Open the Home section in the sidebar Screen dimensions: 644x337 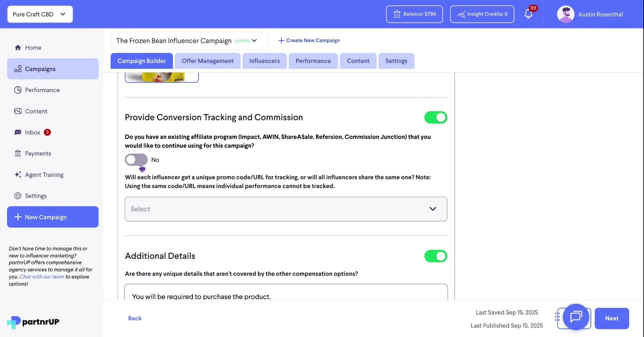coord(34,47)
